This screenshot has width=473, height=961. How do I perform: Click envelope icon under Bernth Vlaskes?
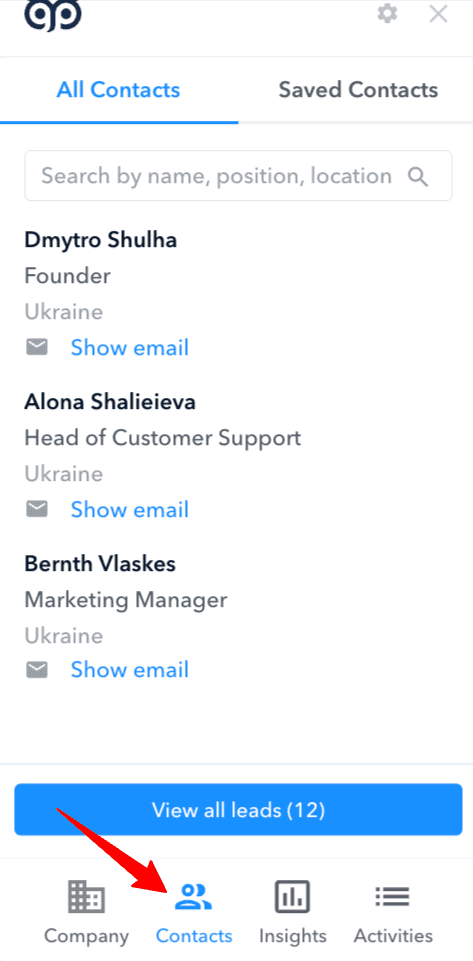coord(37,670)
